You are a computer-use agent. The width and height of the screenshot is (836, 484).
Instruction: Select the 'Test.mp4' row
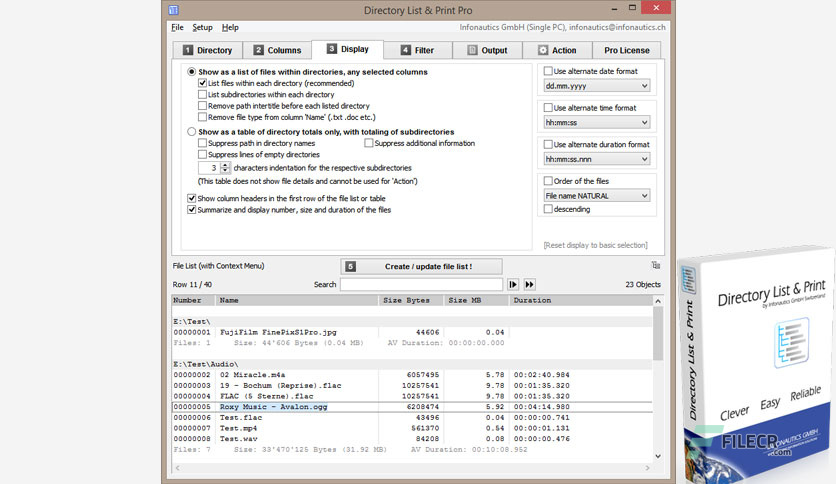(412, 428)
